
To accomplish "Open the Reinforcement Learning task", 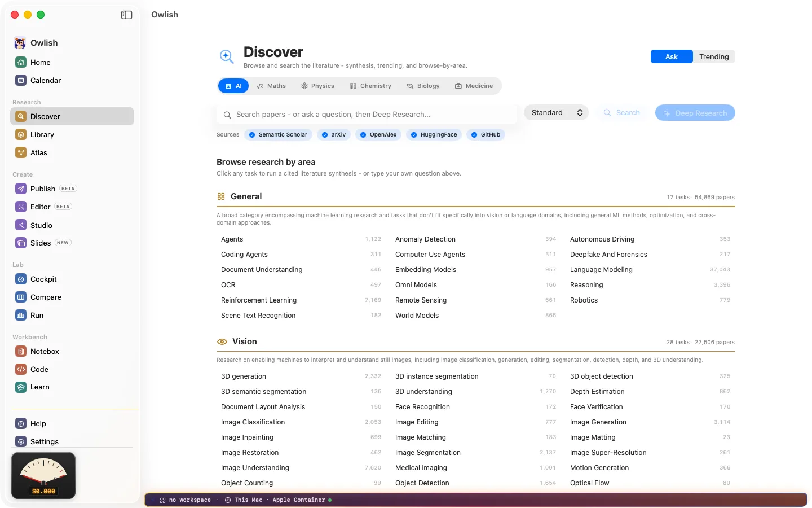I will tap(301, 300).
